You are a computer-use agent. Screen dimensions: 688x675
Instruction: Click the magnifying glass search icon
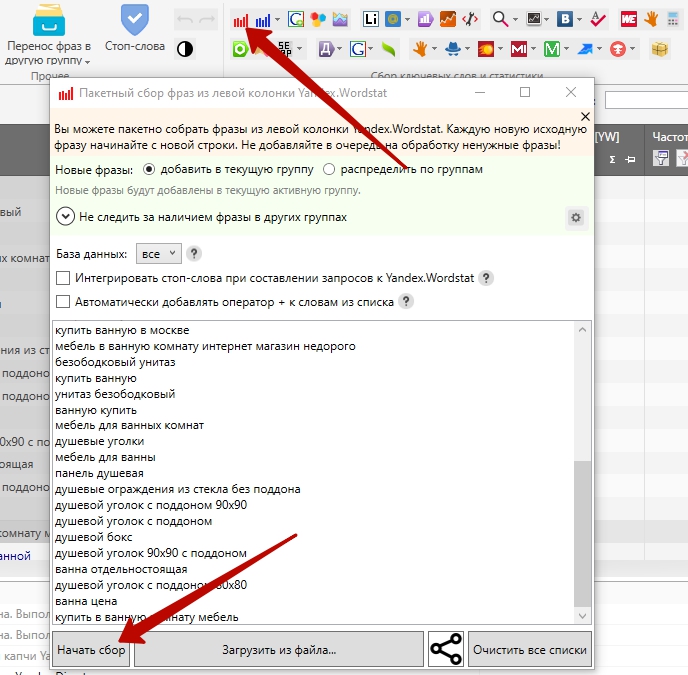click(x=500, y=19)
